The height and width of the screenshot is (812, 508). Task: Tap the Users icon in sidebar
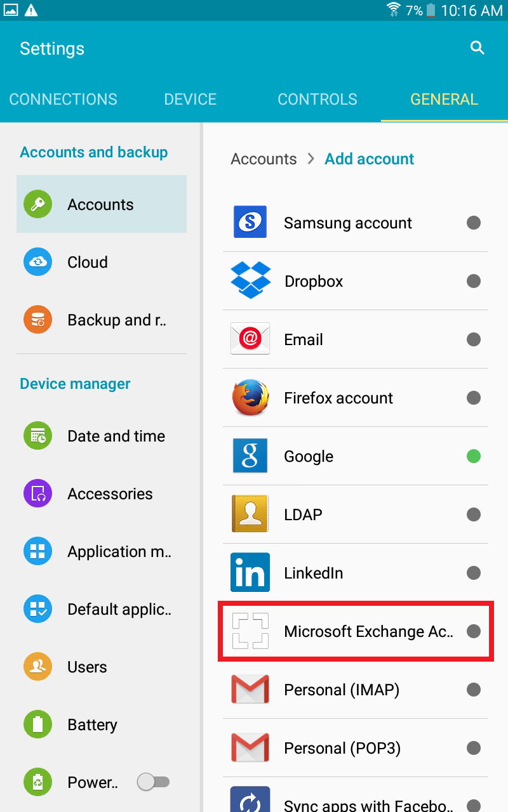pos(37,667)
